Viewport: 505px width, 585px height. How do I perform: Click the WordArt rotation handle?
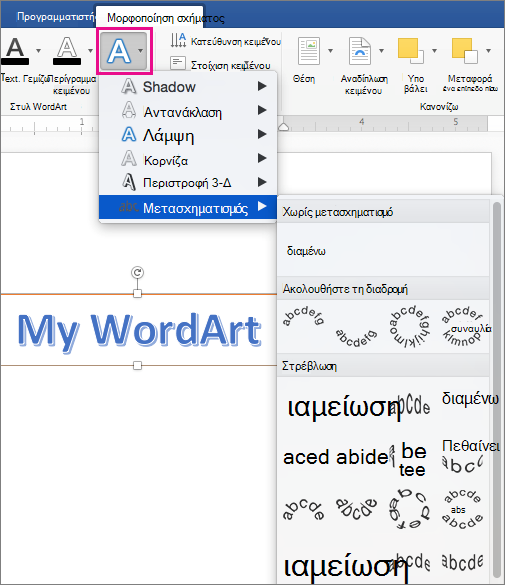[137, 272]
